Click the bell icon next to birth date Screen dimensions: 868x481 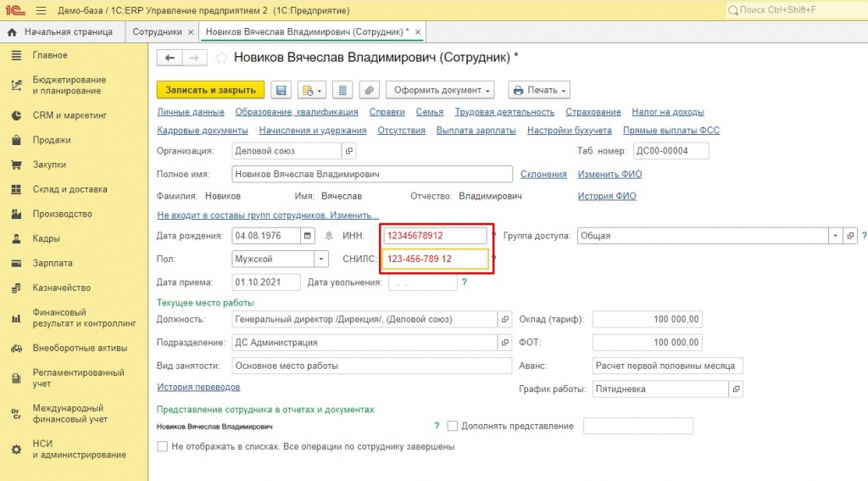(329, 236)
